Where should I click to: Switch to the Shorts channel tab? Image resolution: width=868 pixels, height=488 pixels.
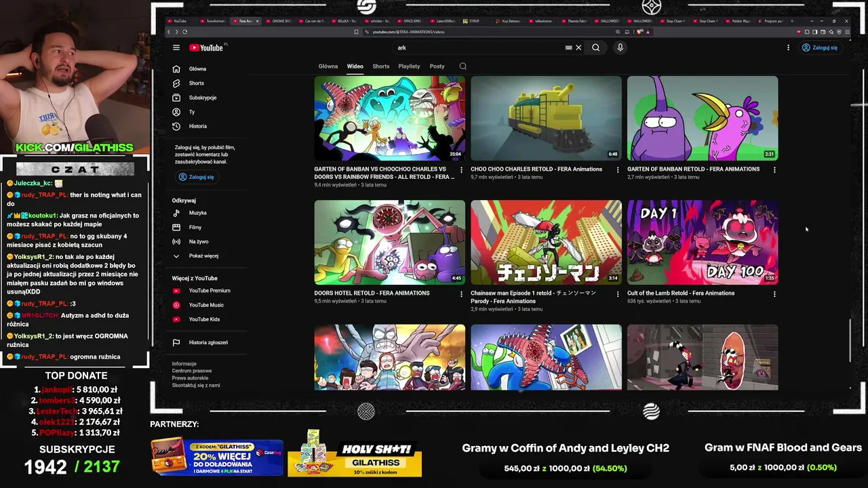[x=381, y=66]
